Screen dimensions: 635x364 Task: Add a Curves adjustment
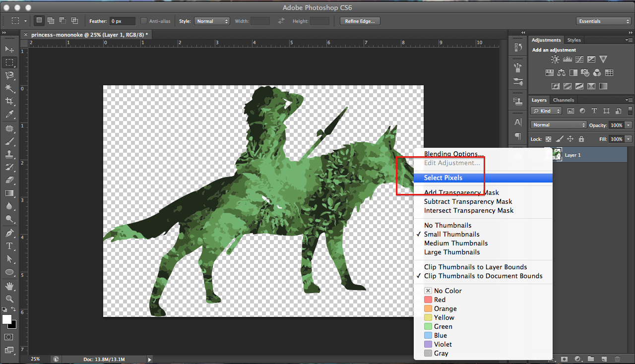[x=579, y=60]
